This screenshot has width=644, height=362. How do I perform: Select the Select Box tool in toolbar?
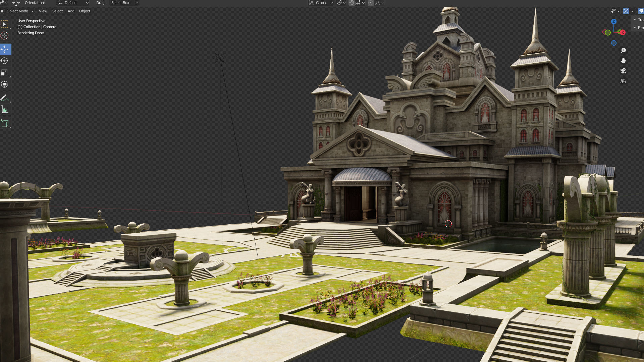pos(5,24)
